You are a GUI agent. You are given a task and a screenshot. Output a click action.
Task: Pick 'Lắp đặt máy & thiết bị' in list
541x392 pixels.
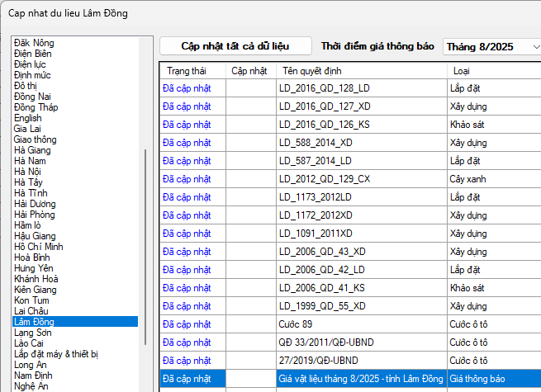tap(56, 354)
